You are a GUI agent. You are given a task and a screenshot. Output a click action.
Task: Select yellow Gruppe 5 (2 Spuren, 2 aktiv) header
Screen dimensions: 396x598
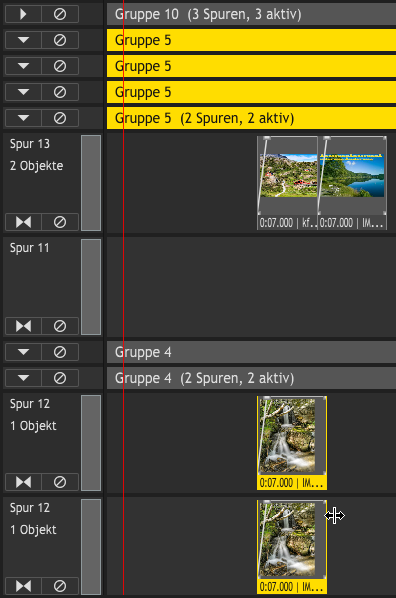251,118
